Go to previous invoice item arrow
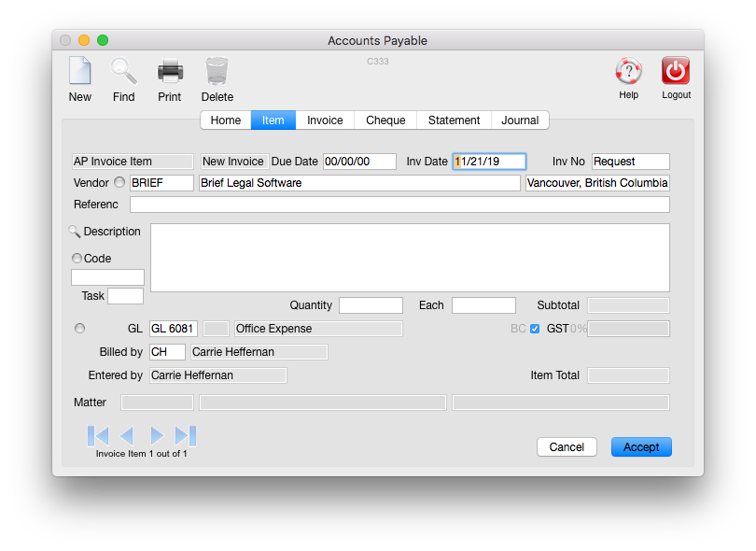 pos(127,435)
